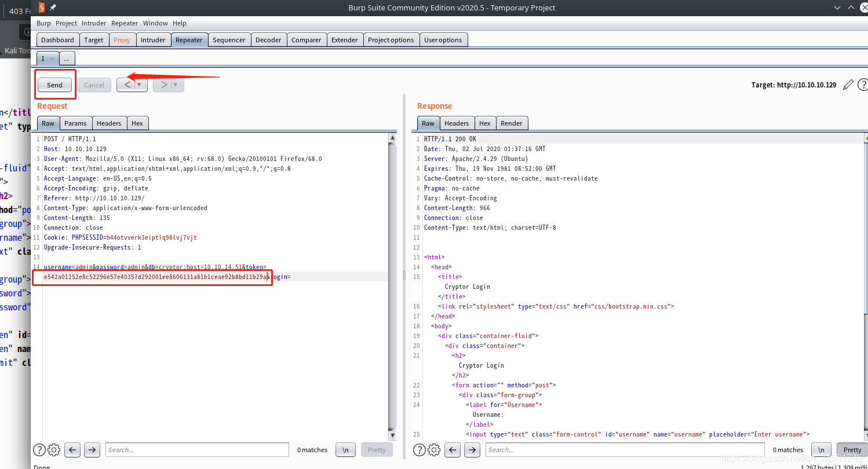The width and height of the screenshot is (868, 469).
Task: Click the Burp Suite logo icon
Action: coord(42,8)
